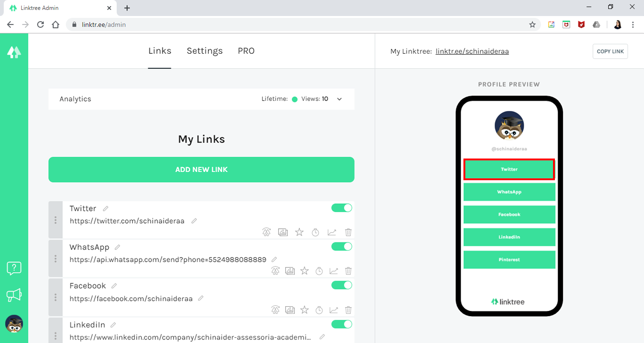Open the owl account avatar in sidebar
Screen dimensions: 644x343
pos(14,324)
